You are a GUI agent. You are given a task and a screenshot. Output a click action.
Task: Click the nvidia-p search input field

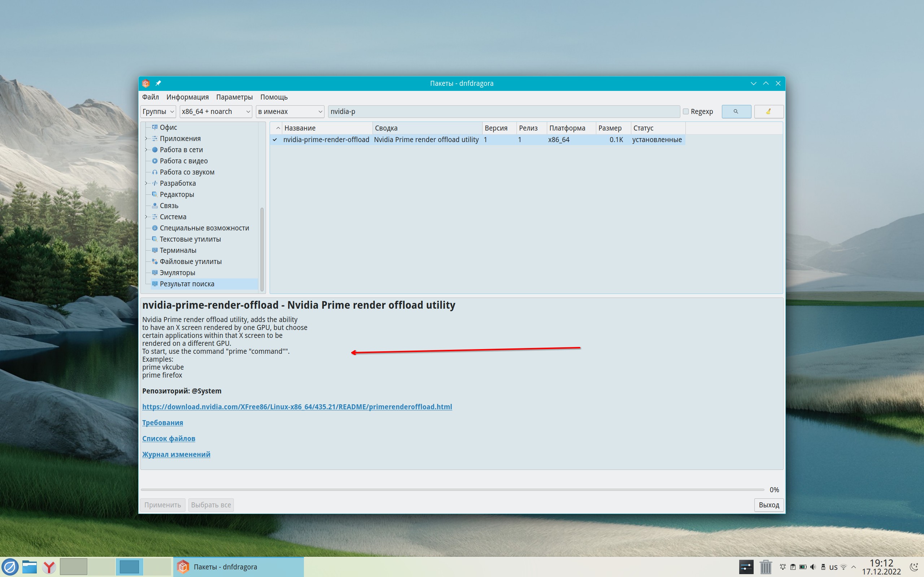pyautogui.click(x=503, y=111)
